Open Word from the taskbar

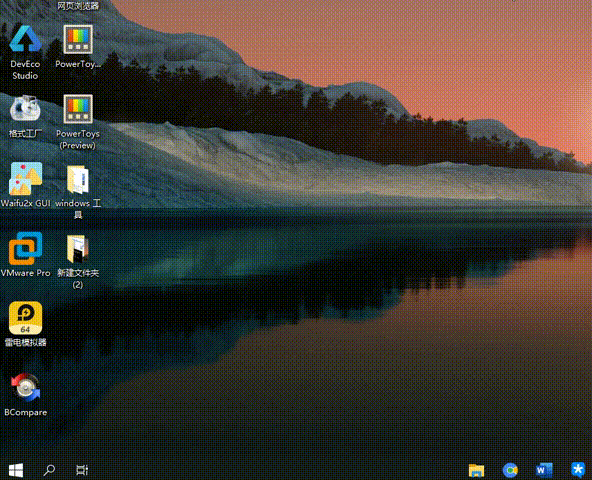pyautogui.click(x=544, y=470)
